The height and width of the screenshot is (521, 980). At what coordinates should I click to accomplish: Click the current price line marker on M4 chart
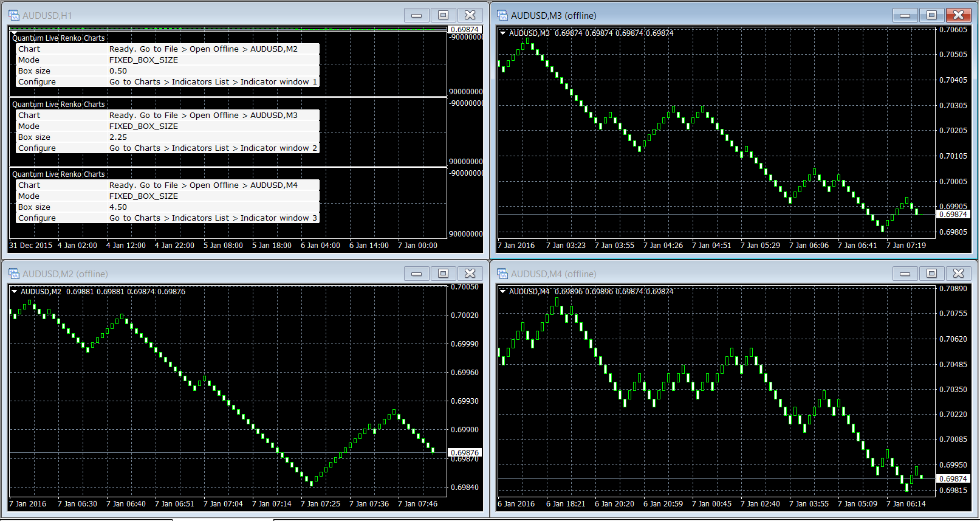[953, 478]
